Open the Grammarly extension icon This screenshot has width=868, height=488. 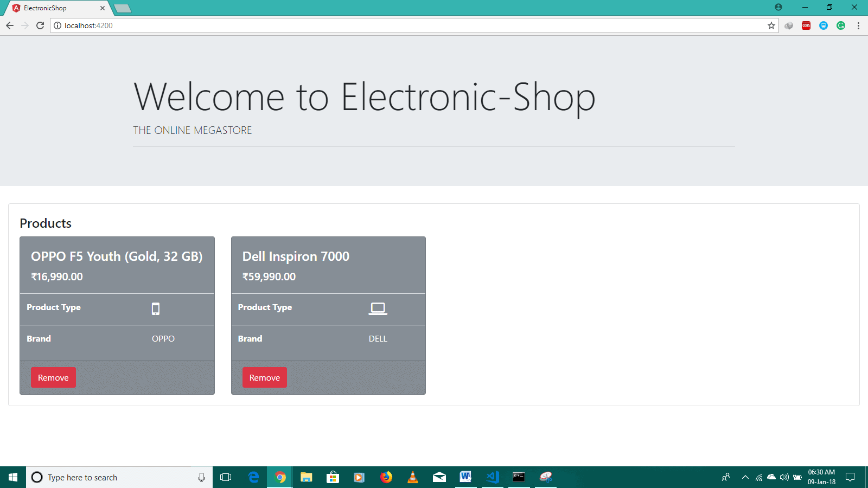point(841,25)
